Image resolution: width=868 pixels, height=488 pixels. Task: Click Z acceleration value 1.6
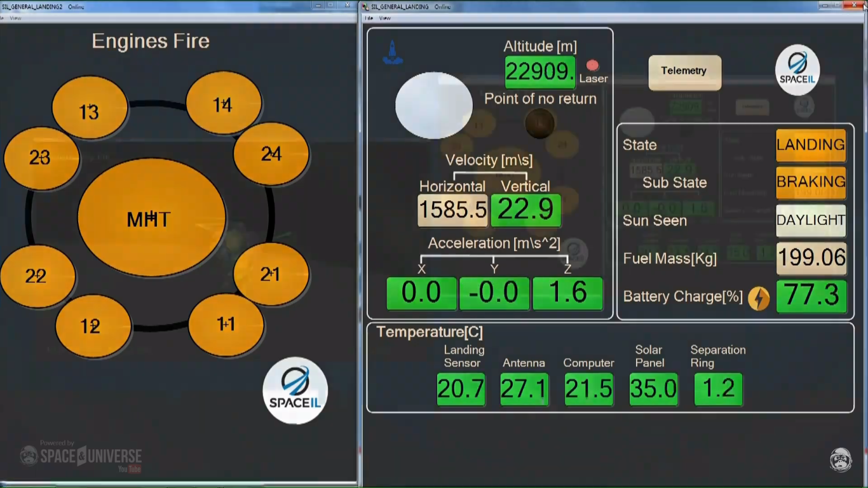tap(567, 294)
